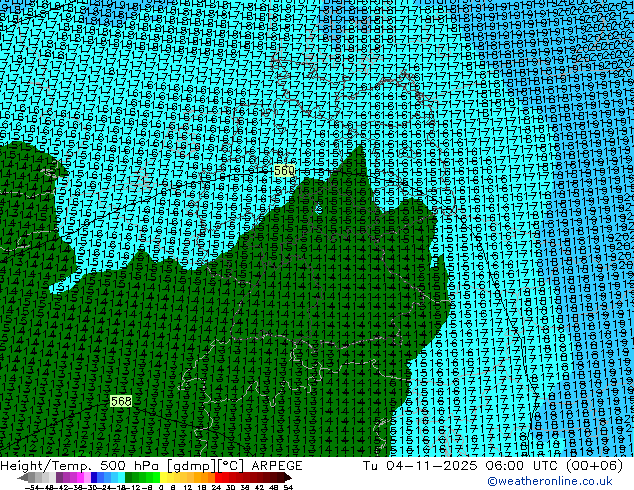
Task: Click the Tu 04-11-2025 06:00 UTC timestamp
Action: (x=492, y=465)
